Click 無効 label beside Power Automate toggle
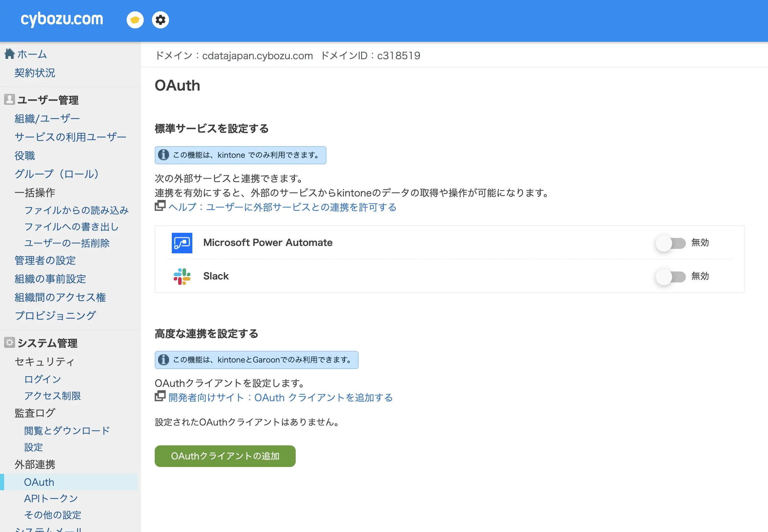 (x=700, y=242)
